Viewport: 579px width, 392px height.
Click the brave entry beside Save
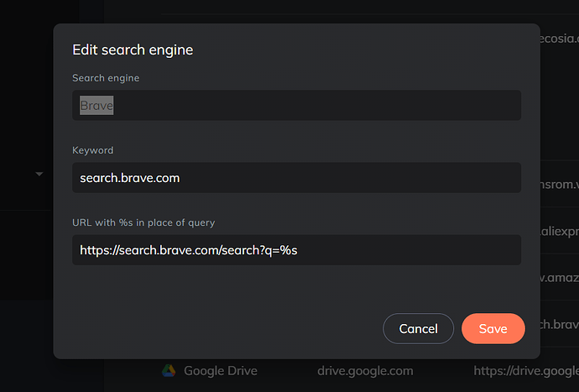click(x=557, y=323)
